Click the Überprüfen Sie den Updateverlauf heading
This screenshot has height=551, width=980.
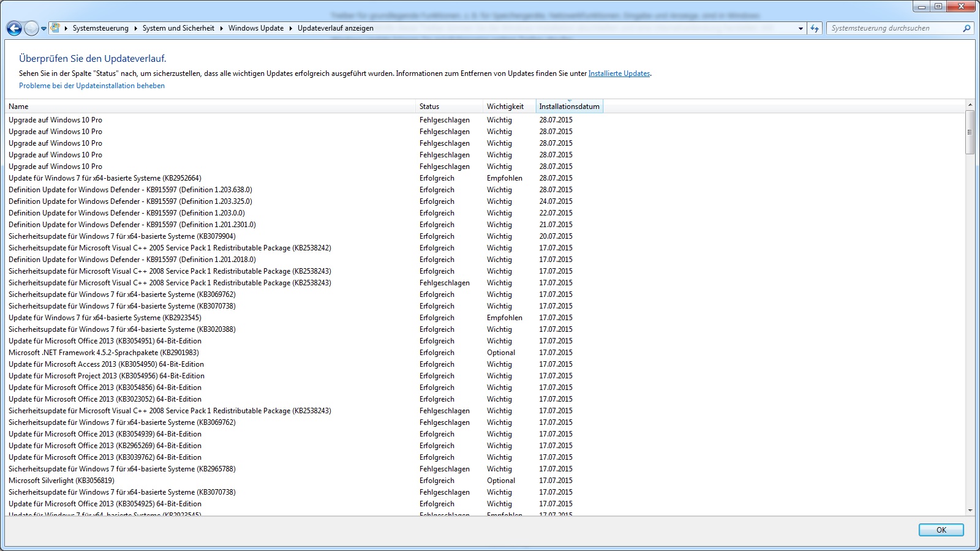pyautogui.click(x=92, y=59)
